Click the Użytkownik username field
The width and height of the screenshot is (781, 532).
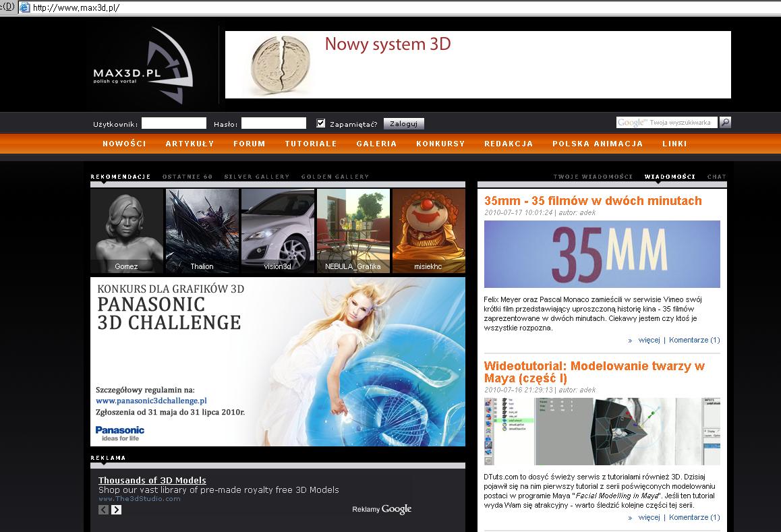click(x=174, y=123)
